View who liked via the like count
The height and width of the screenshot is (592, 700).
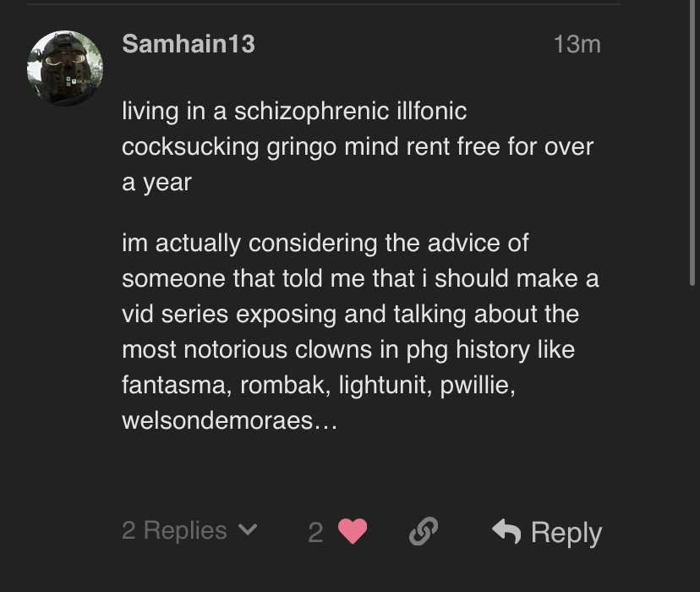pyautogui.click(x=315, y=532)
